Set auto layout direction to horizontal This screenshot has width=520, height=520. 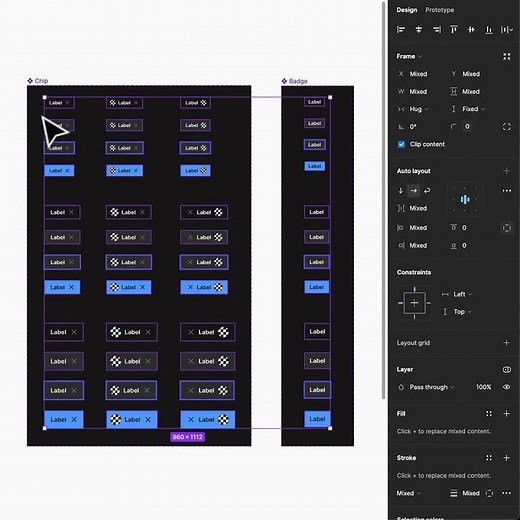tap(414, 191)
